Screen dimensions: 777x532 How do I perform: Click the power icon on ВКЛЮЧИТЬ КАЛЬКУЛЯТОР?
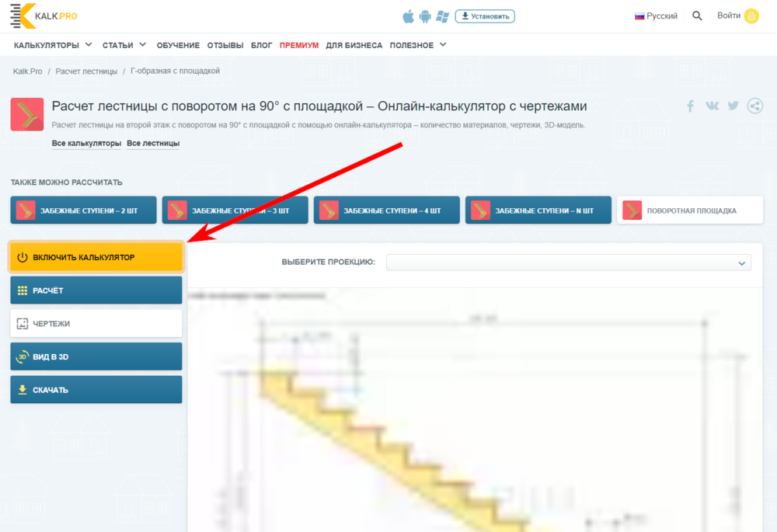(23, 256)
